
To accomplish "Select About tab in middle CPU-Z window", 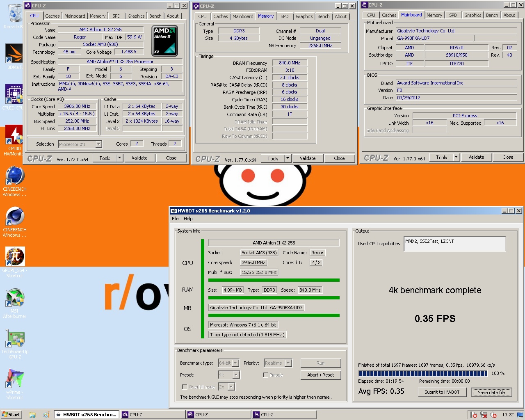I will click(x=341, y=16).
